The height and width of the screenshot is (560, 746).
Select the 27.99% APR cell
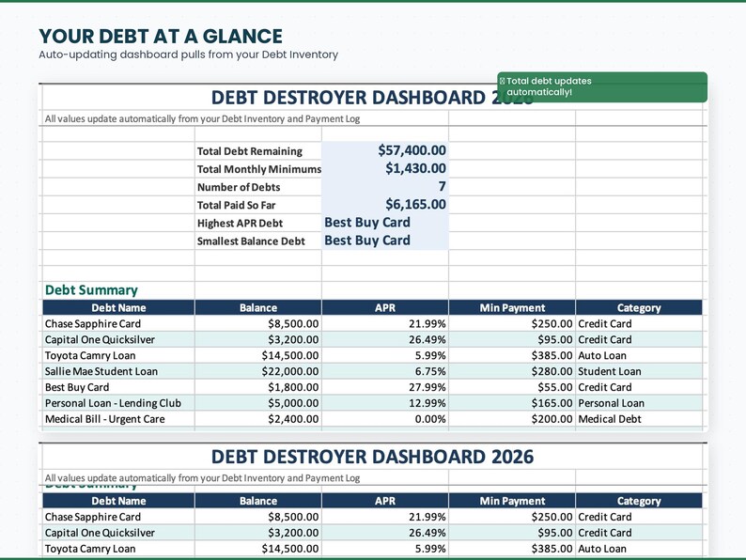point(385,387)
